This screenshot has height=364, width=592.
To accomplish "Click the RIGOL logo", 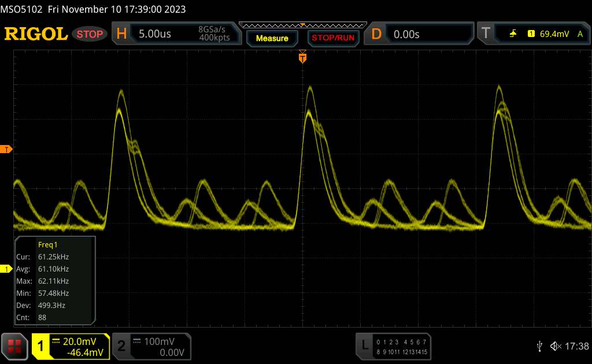I will click(36, 34).
